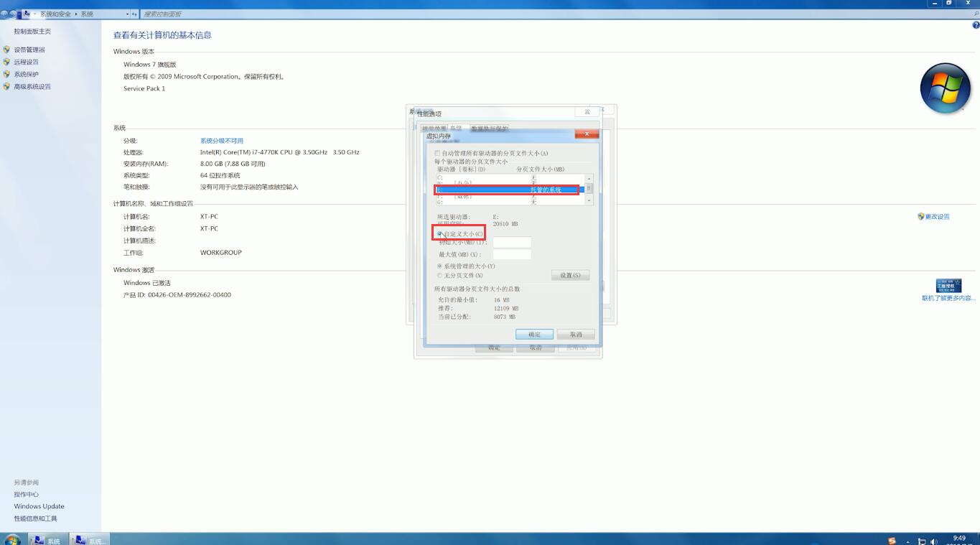
Task: Show hidden tray icons arrow
Action: coord(908,541)
